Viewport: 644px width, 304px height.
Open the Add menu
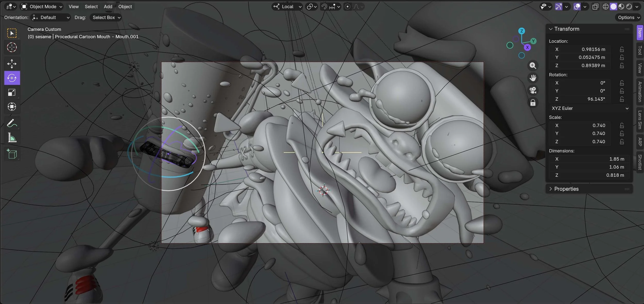pos(108,7)
